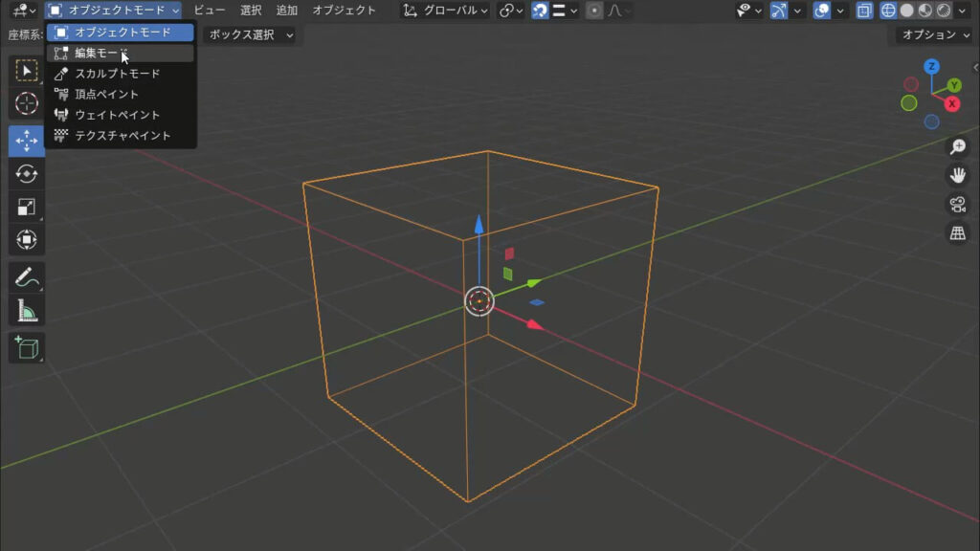Viewport: 980px width, 551px height.
Task: Expand the sidebar arrow at right edge
Action: point(975,68)
